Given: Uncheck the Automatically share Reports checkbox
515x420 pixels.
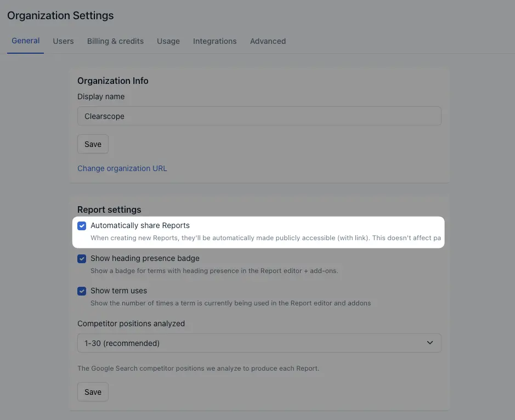Looking at the screenshot, I should 82,226.
